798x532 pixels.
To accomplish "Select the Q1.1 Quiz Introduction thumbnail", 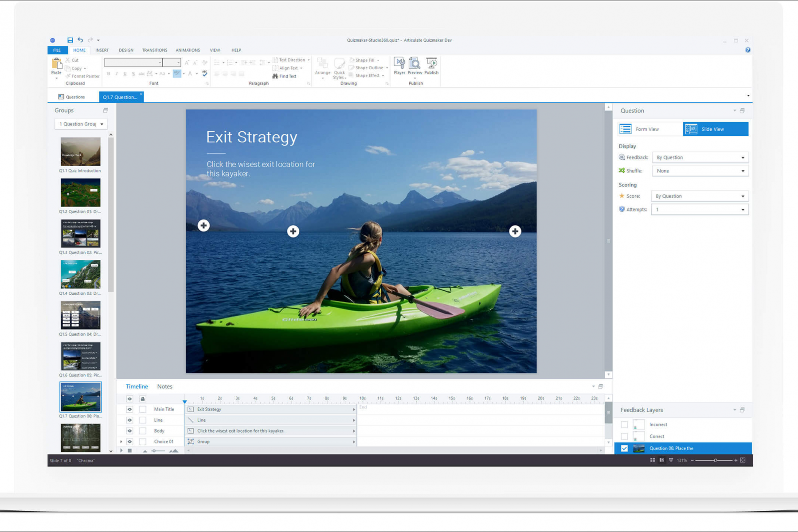I will coord(80,152).
